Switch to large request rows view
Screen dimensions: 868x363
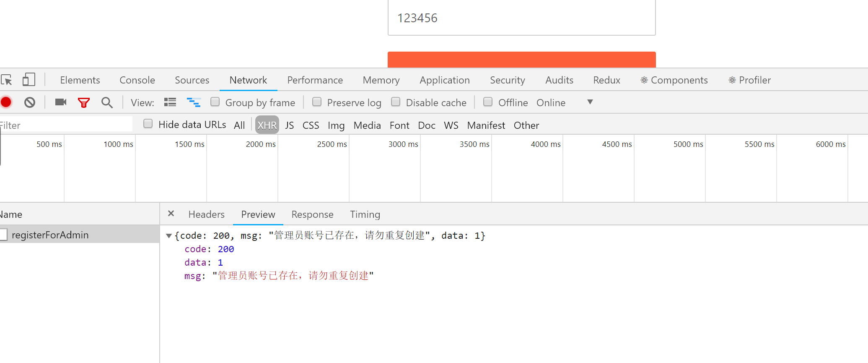pos(170,102)
